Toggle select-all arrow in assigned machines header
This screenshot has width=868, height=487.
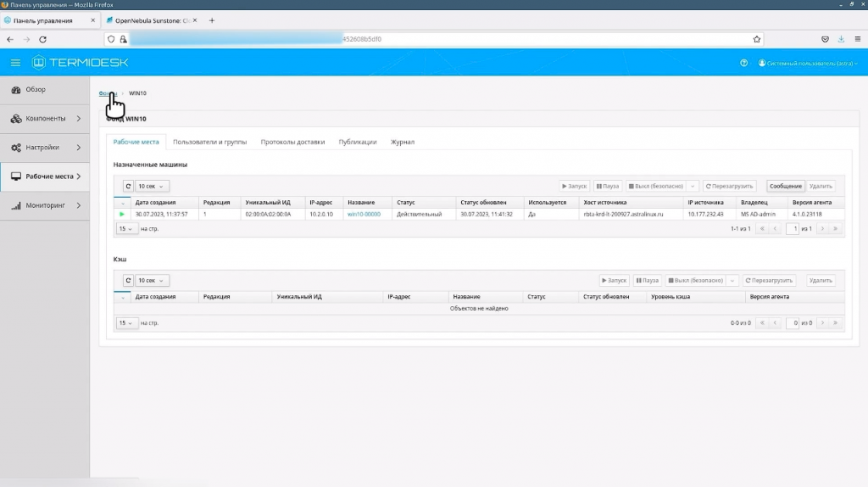point(122,203)
